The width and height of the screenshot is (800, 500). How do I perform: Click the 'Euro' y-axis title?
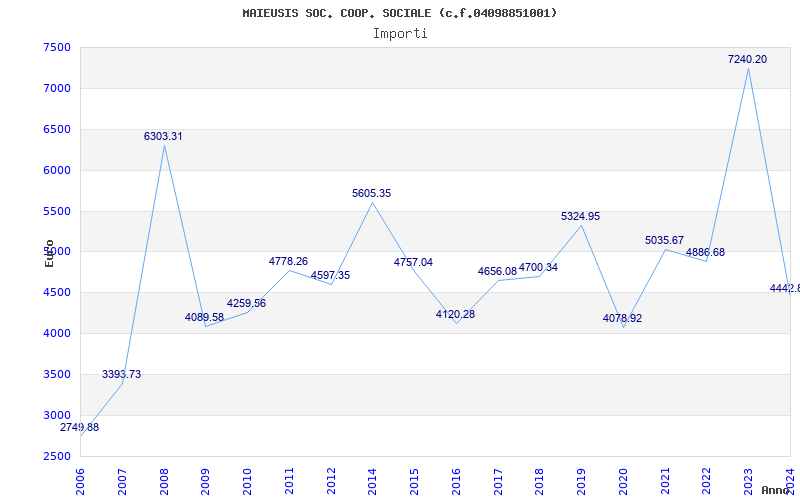coord(49,253)
